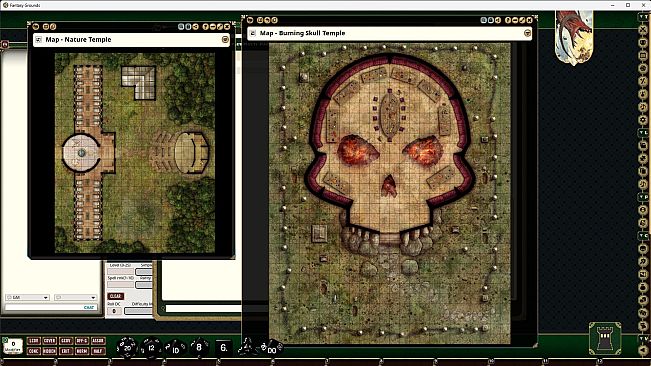651x366 pixels.
Task: Click the second sidebar section collapse arrows
Action: tap(643, 132)
